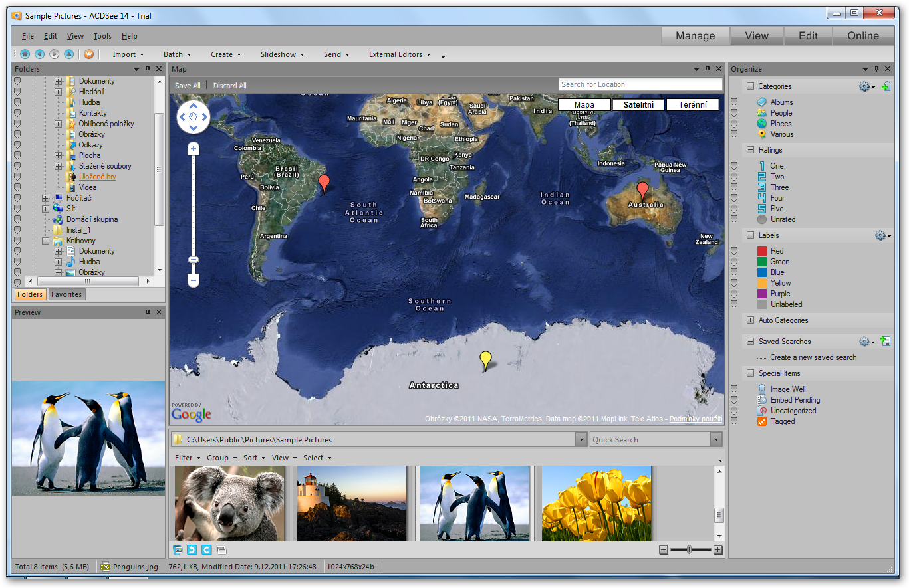909x588 pixels.
Task: Select the Uncategorized special item
Action: coord(787,411)
